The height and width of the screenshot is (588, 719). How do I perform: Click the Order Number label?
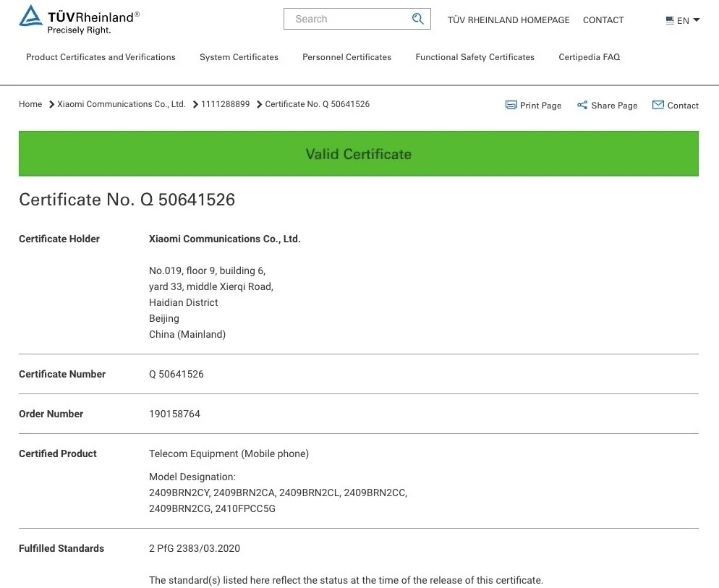[x=51, y=414]
